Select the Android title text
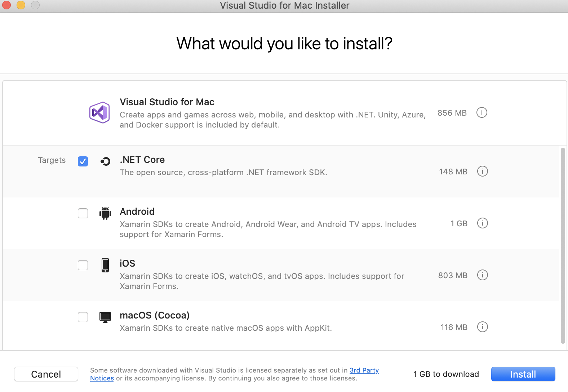The height and width of the screenshot is (392, 568). coord(137,211)
